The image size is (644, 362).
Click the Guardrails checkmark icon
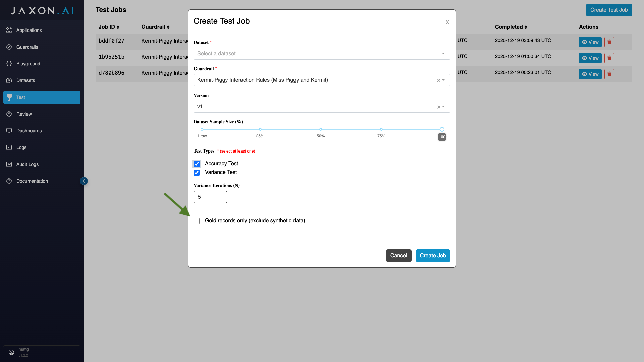9,47
